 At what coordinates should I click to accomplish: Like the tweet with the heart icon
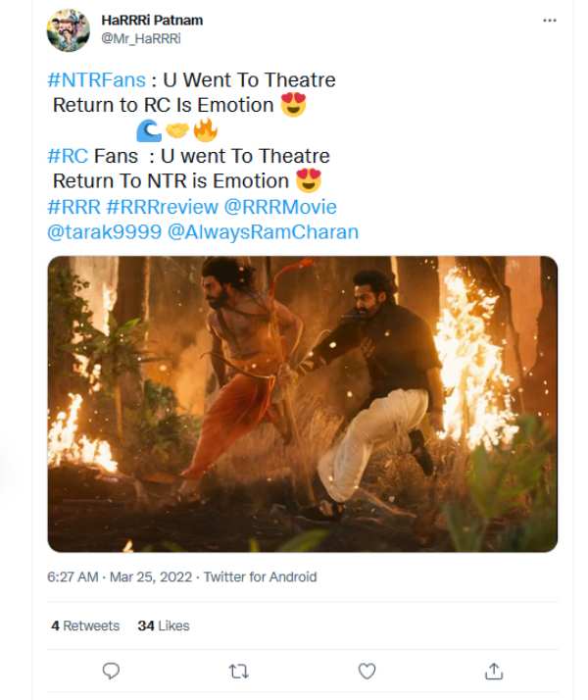(x=367, y=672)
